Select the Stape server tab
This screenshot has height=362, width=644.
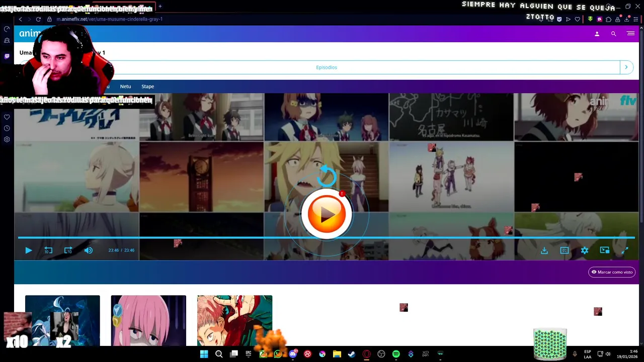pos(147,86)
